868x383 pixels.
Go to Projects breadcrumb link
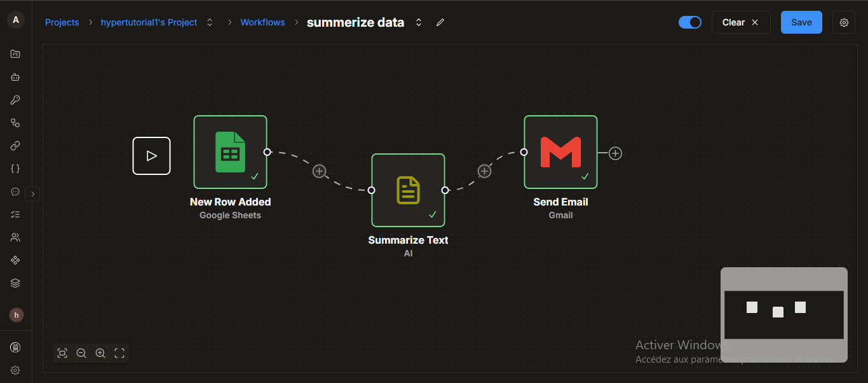tap(62, 22)
